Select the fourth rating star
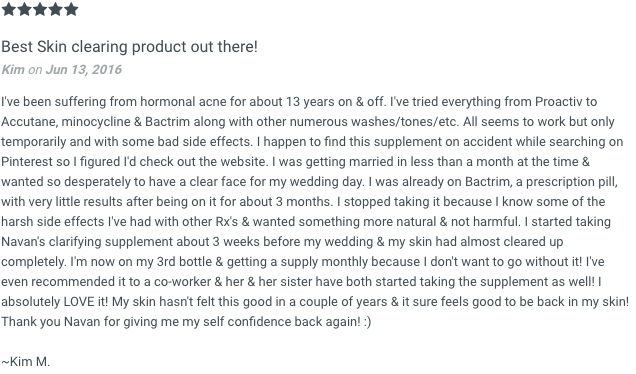 click(55, 9)
